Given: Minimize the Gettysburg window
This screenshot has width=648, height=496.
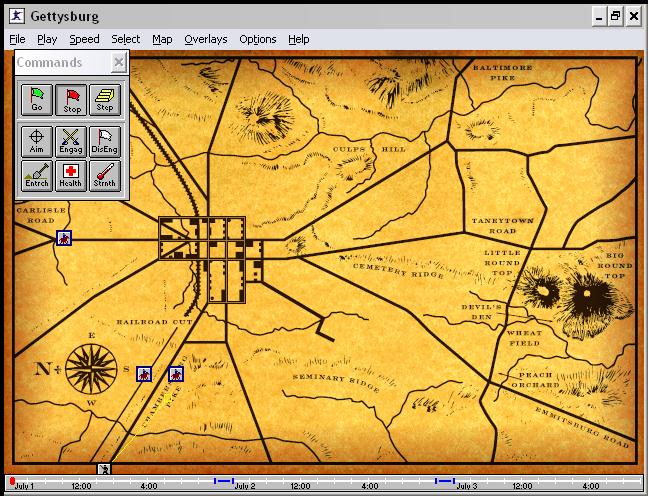Looking at the screenshot, I should coord(599,17).
